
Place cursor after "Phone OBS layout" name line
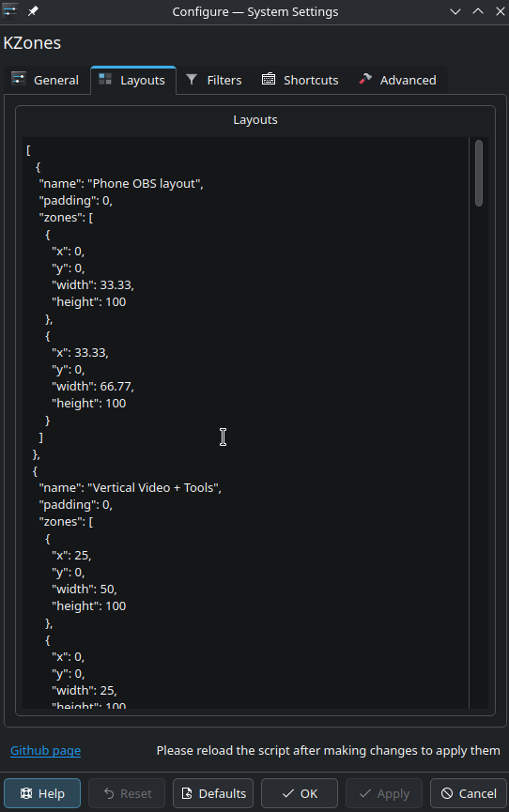[205, 184]
